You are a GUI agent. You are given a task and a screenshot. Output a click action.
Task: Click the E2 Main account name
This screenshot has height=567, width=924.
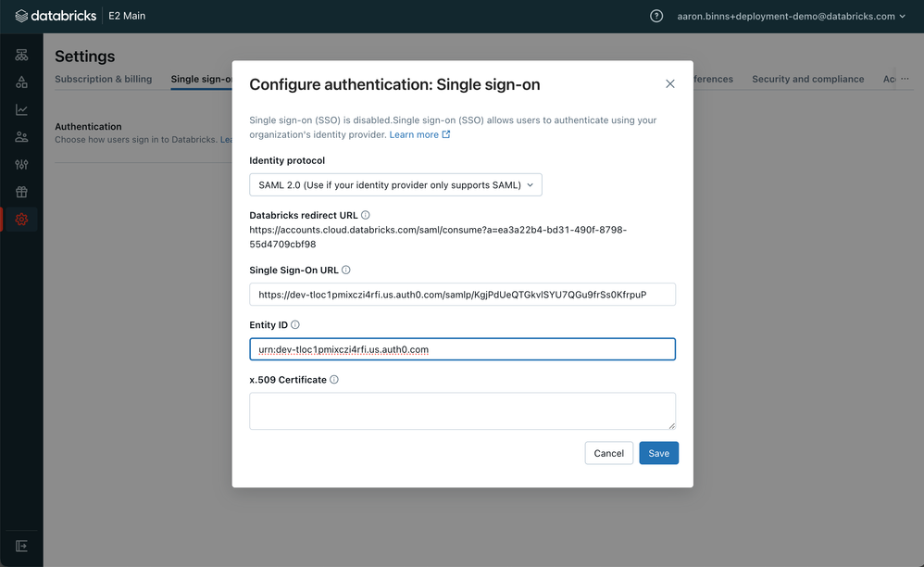(127, 16)
